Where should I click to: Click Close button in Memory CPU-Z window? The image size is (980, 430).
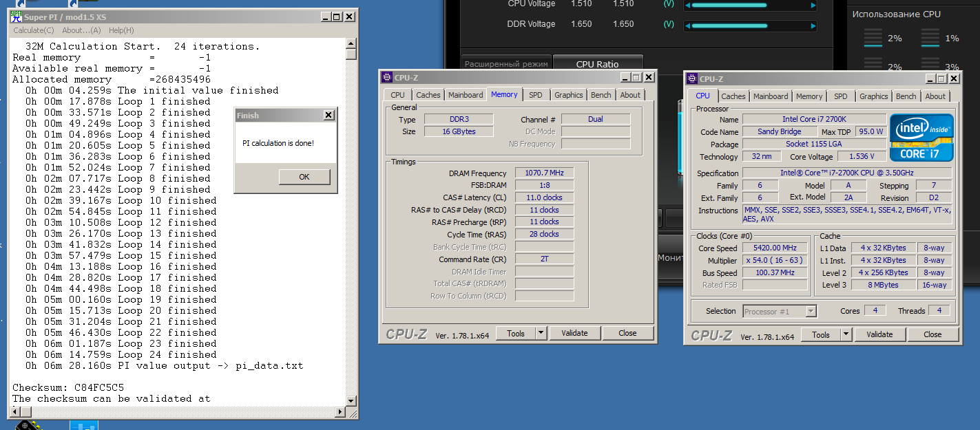click(x=627, y=333)
